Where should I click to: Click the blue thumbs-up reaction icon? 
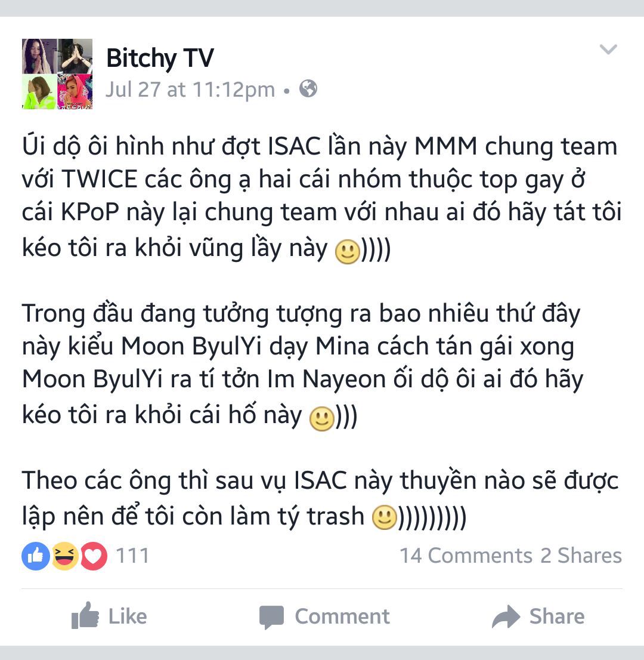coord(36,556)
